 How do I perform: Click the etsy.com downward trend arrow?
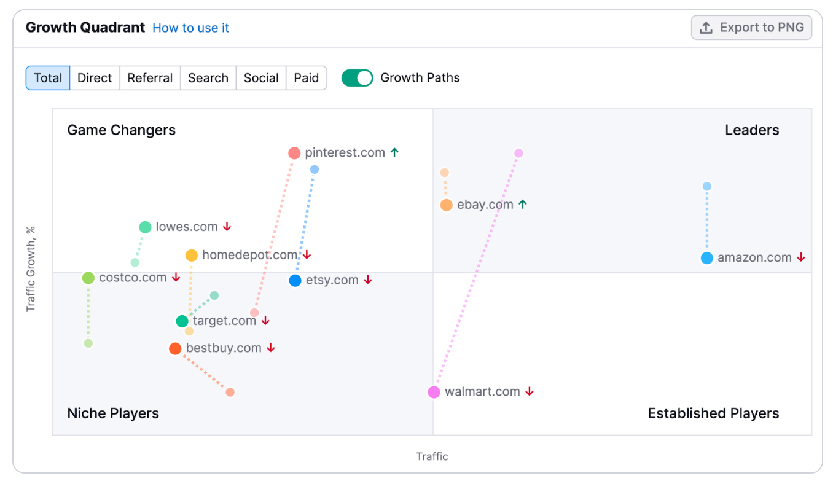click(368, 280)
